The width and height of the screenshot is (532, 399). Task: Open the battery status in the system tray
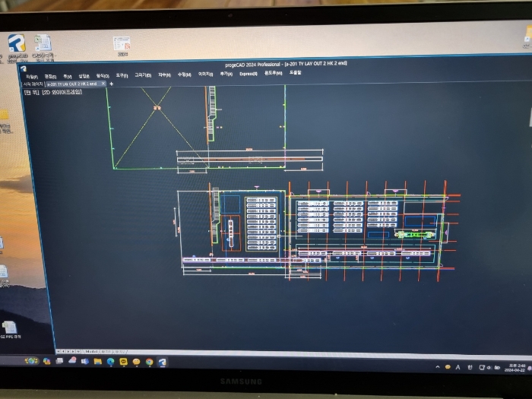click(x=497, y=368)
